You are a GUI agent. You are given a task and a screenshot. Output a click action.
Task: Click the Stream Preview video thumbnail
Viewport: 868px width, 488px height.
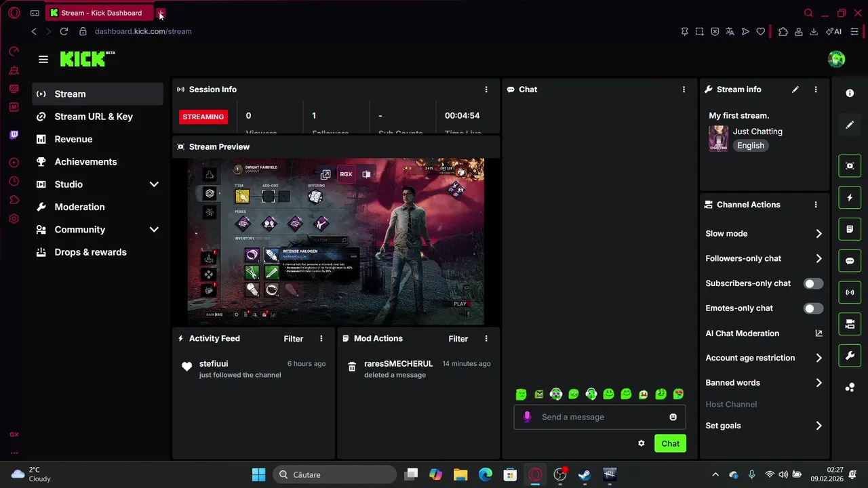click(336, 242)
